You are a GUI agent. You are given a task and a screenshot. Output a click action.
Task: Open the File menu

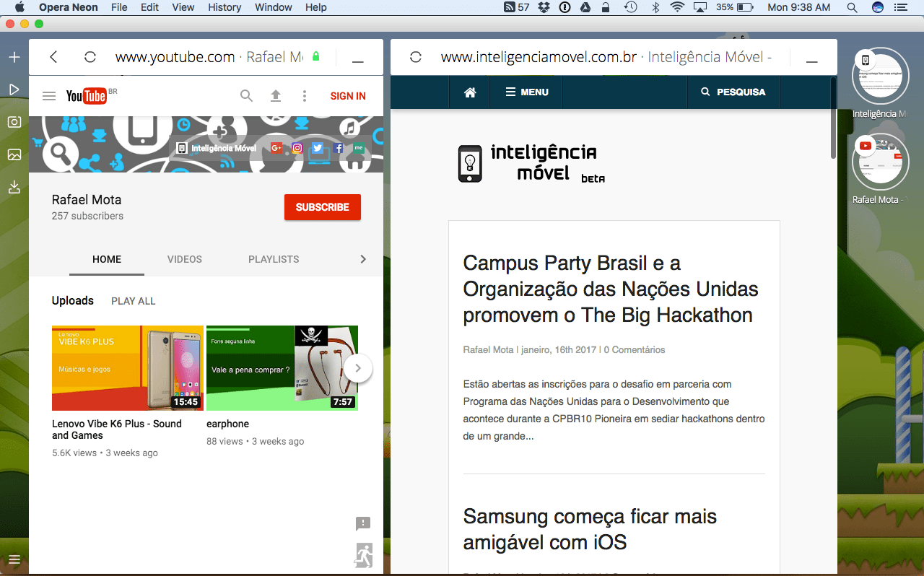(x=119, y=7)
